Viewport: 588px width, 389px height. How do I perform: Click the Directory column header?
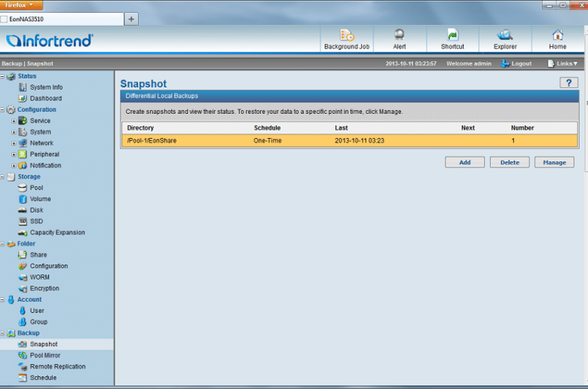coord(140,128)
